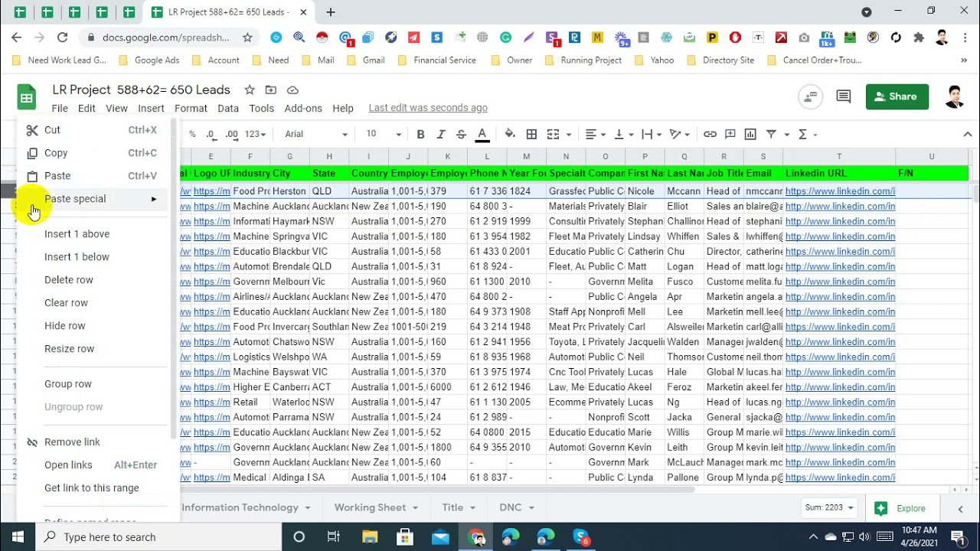Expand the text wrapping dropdown
The image size is (980, 551).
[652, 134]
